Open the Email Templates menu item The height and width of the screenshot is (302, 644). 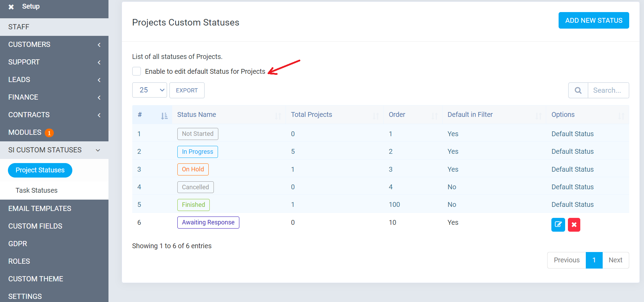pos(40,209)
